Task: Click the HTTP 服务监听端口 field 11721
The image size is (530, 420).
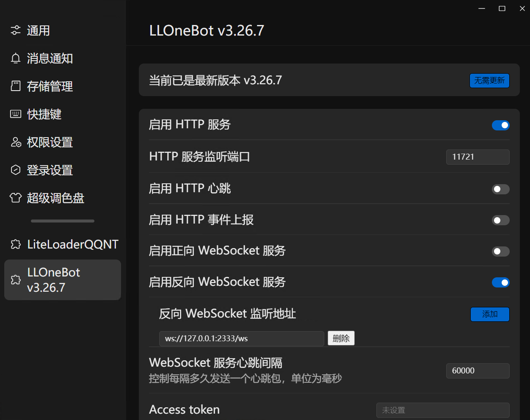Action: tap(478, 157)
